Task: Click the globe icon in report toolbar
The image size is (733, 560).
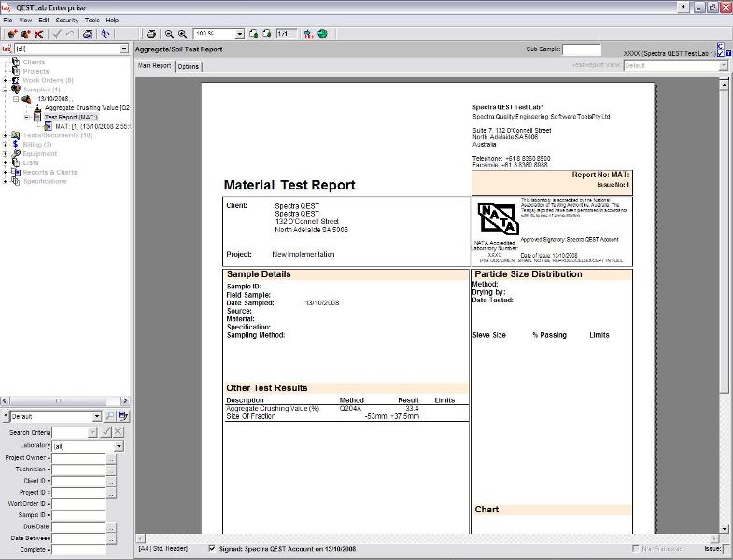Action: tap(322, 34)
